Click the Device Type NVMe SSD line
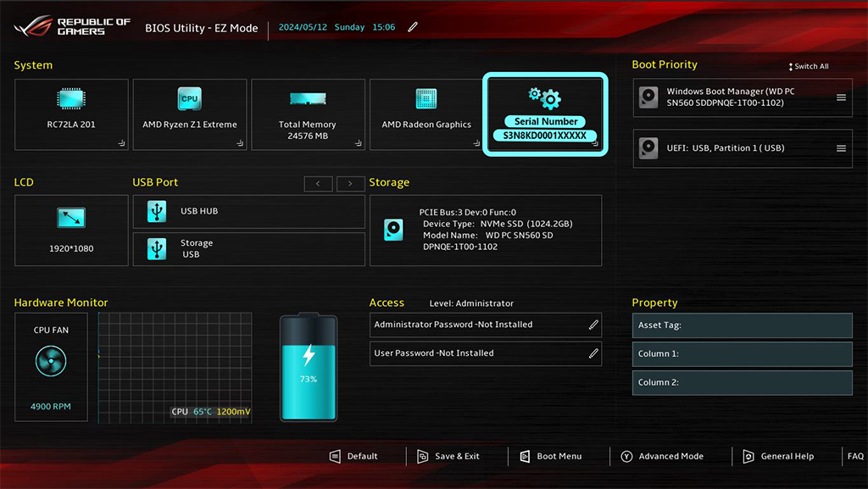This screenshot has width=868, height=489. [x=498, y=224]
